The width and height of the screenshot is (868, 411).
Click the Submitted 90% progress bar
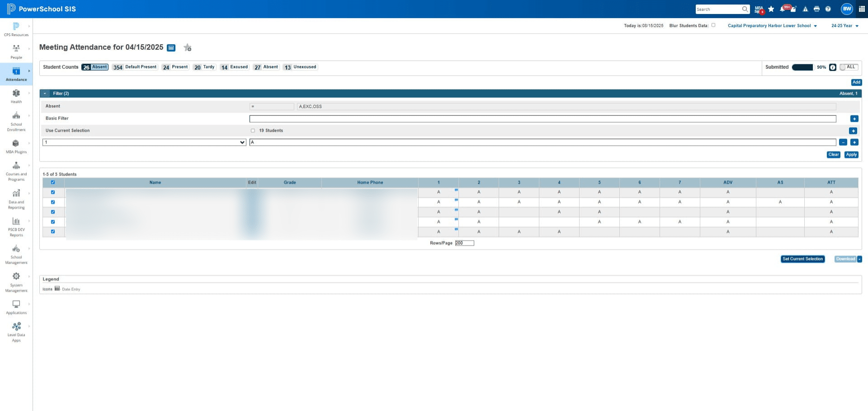point(802,67)
